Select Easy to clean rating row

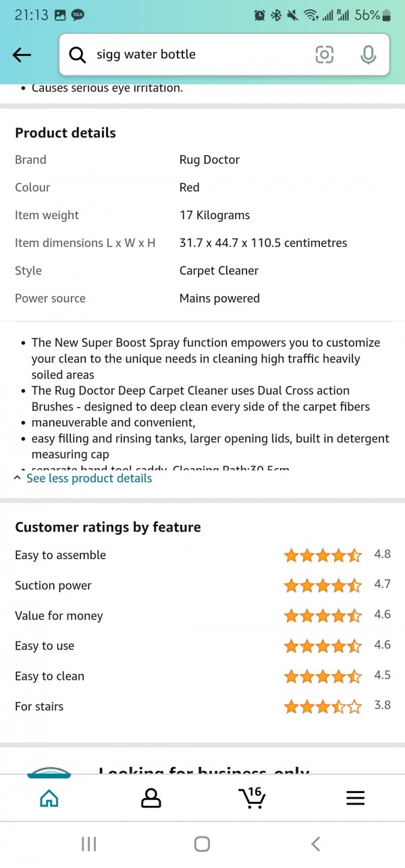202,676
